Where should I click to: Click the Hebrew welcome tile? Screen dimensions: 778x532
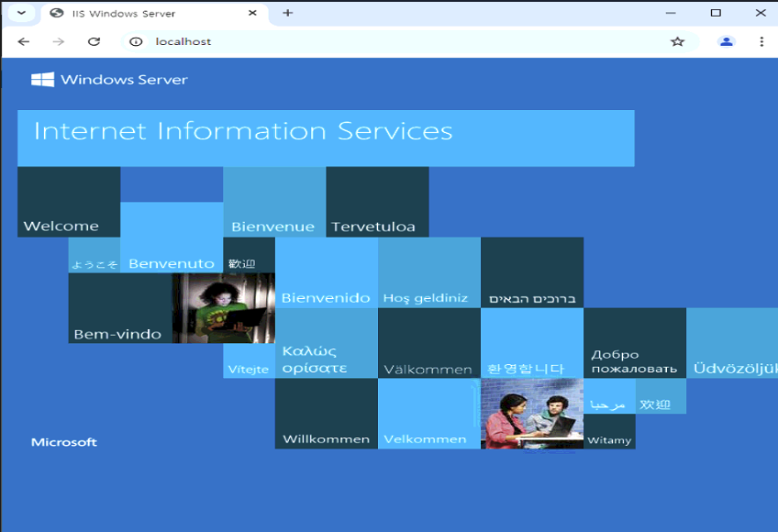coord(532,272)
